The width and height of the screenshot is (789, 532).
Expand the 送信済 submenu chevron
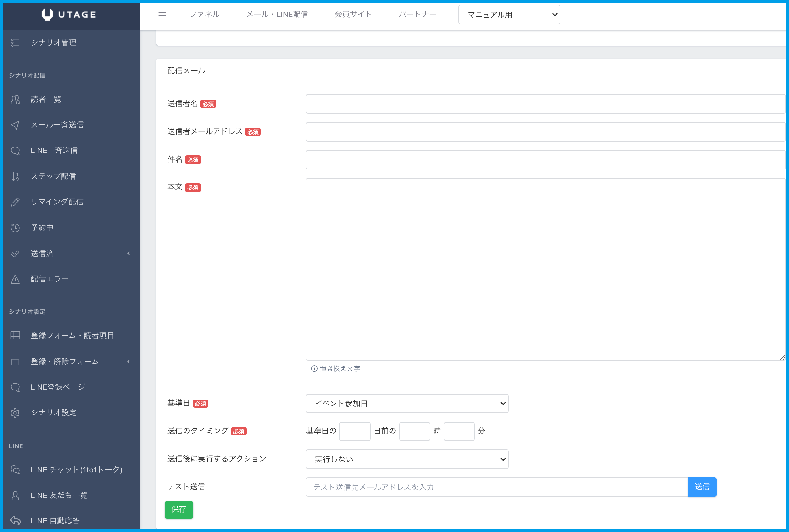(x=129, y=254)
